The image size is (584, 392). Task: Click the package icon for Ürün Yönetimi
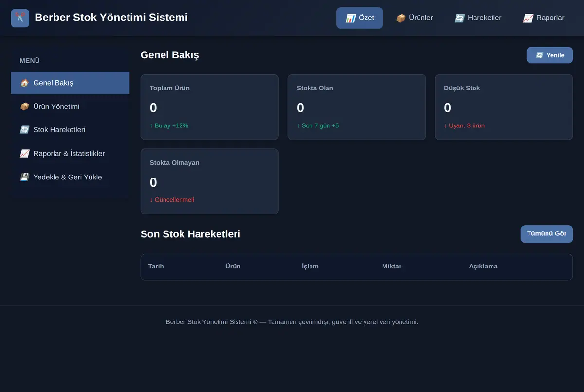24,107
